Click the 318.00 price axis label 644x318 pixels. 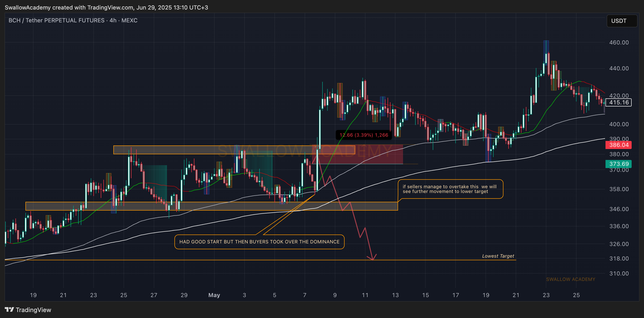(x=619, y=259)
